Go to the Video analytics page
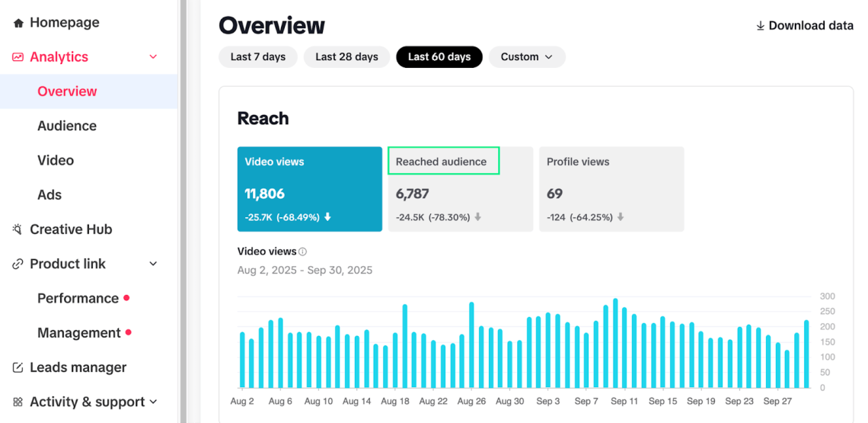This screenshot has height=423, width=868. tap(56, 160)
